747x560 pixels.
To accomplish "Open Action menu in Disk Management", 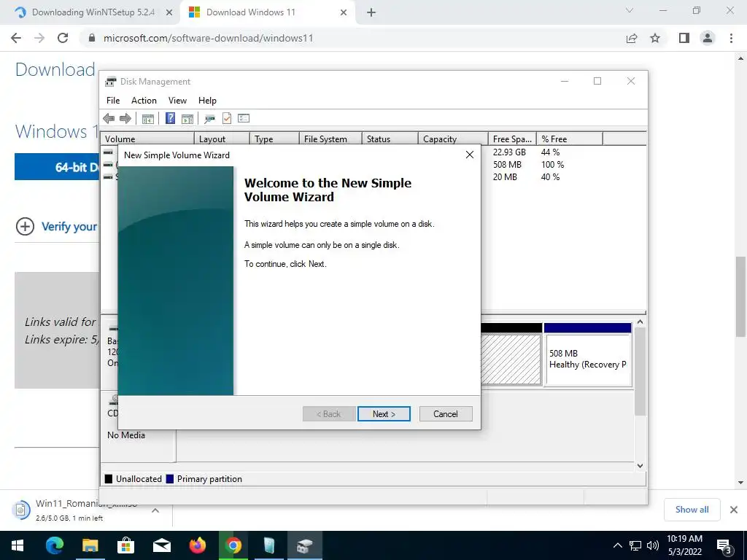I will (x=144, y=101).
